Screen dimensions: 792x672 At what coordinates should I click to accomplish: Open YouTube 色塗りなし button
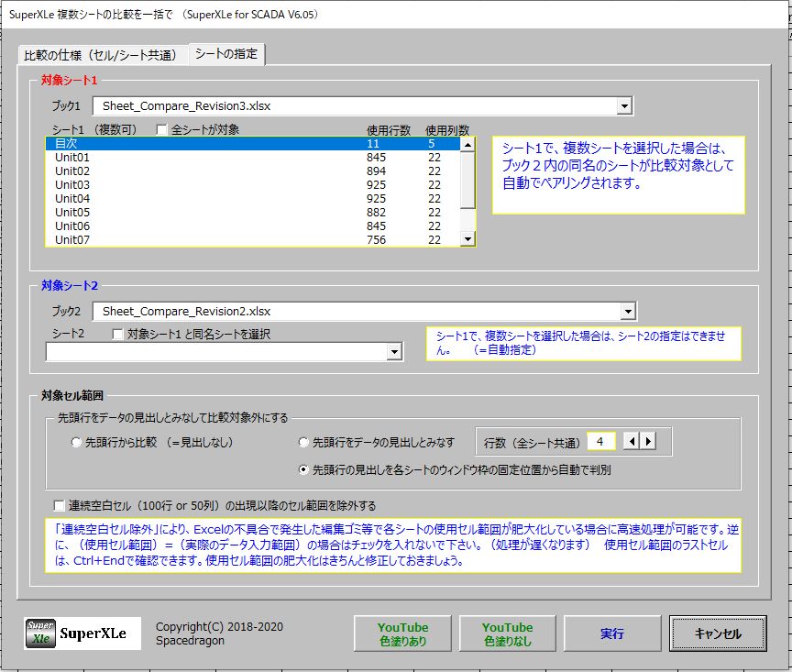click(507, 633)
